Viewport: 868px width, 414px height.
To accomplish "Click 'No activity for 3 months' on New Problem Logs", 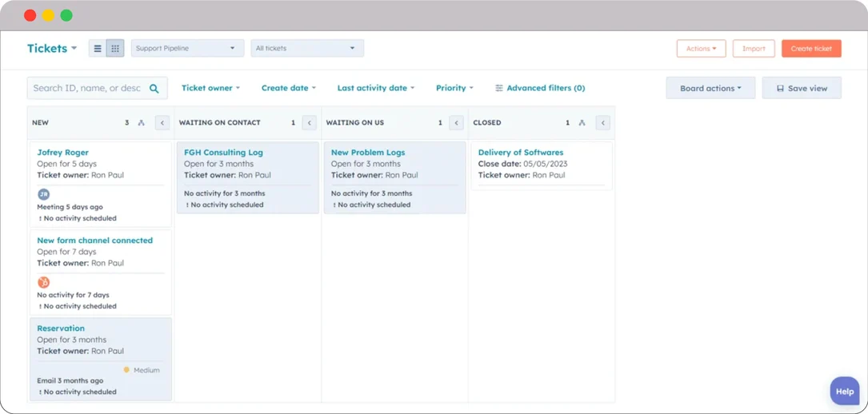I will pyautogui.click(x=371, y=193).
